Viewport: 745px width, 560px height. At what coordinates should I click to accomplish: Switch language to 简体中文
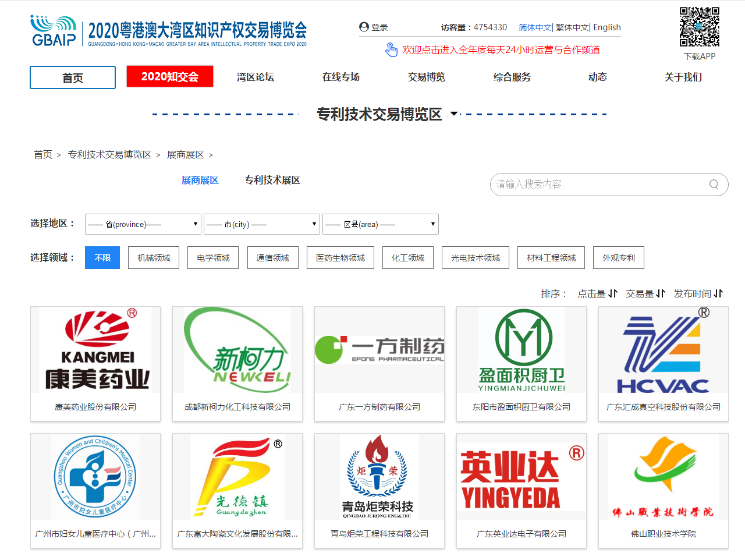tap(535, 27)
